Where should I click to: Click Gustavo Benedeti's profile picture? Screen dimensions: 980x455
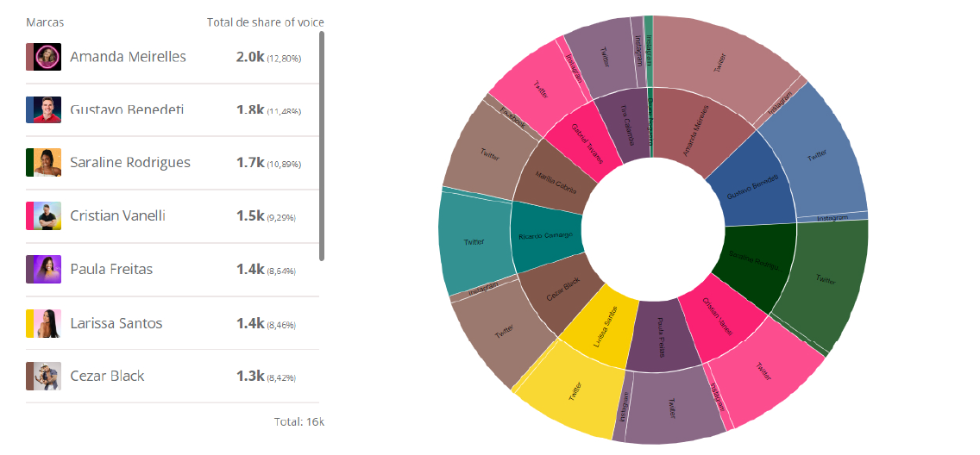pyautogui.click(x=43, y=109)
